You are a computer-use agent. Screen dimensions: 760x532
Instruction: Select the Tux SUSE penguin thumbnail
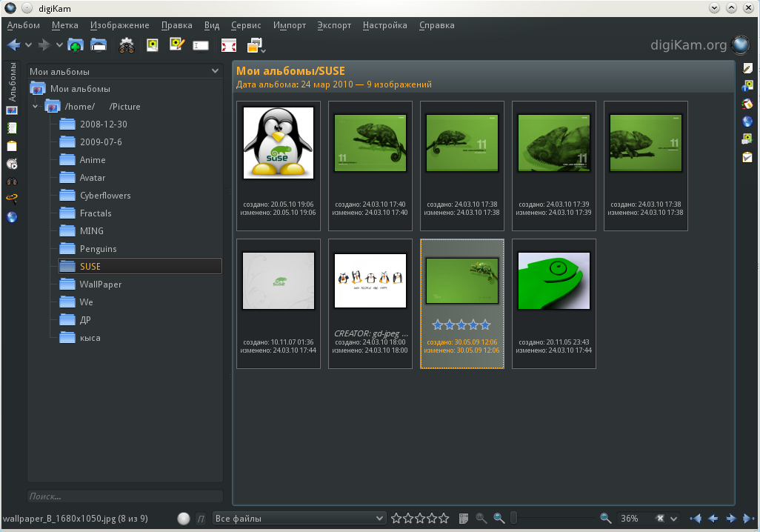coord(279,143)
